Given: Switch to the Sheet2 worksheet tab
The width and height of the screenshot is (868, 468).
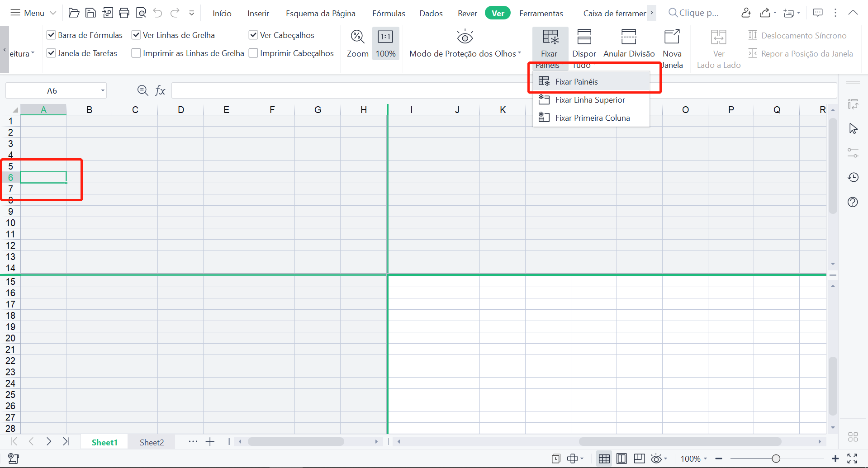Looking at the screenshot, I should click(x=152, y=442).
